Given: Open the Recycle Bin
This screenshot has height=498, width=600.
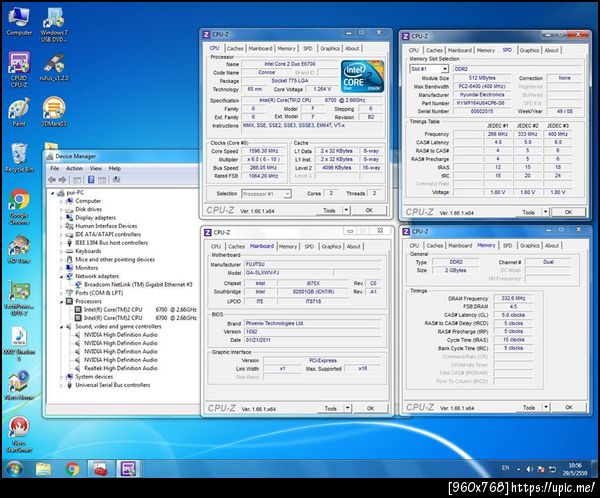Looking at the screenshot, I should tap(19, 157).
